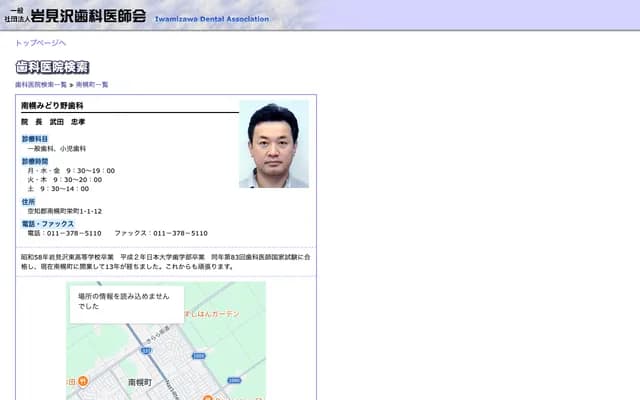Click the phone number 電話:011-378-5110
Image resolution: width=640 pixels, height=400 pixels.
(x=64, y=233)
